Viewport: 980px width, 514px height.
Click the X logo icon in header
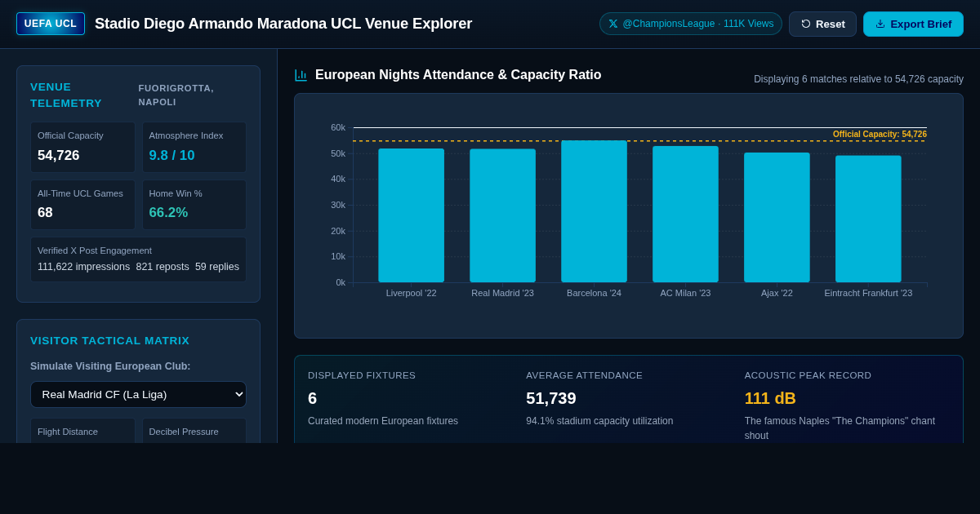point(613,24)
